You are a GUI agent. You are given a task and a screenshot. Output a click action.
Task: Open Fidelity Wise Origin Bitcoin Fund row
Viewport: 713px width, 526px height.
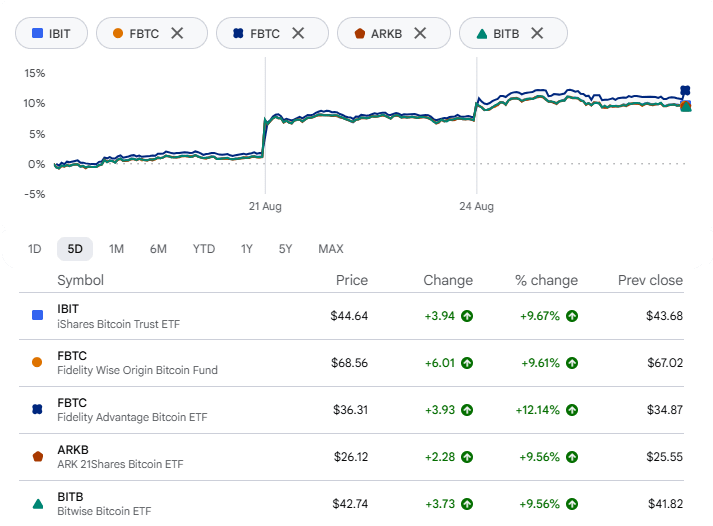click(351, 363)
